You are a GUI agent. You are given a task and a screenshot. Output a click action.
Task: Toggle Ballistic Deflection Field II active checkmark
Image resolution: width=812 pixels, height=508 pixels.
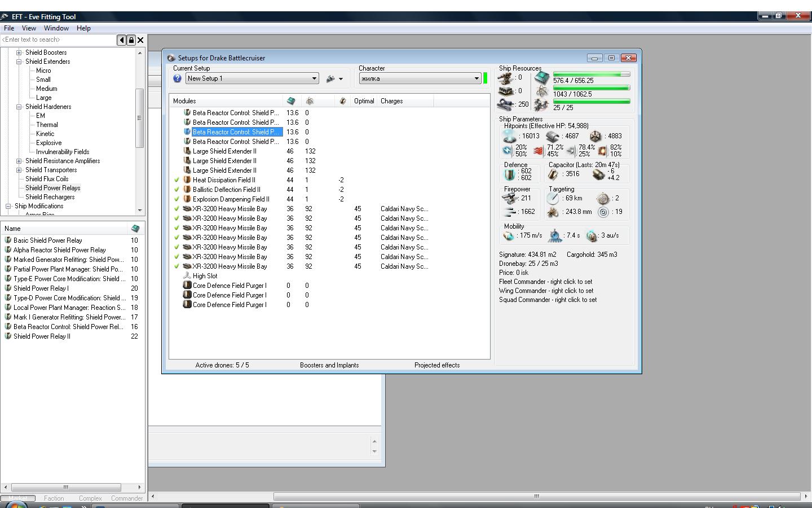pyautogui.click(x=176, y=190)
